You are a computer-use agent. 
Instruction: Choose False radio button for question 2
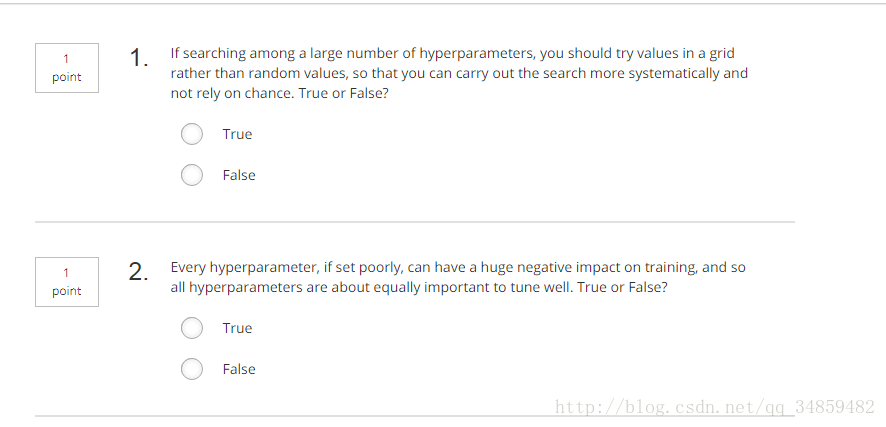click(192, 369)
